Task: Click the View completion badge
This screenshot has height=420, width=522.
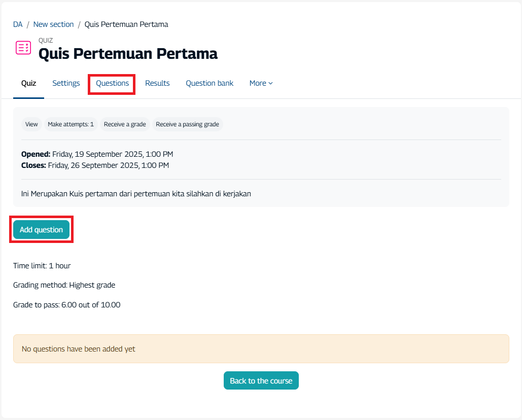Action: pyautogui.click(x=31, y=124)
